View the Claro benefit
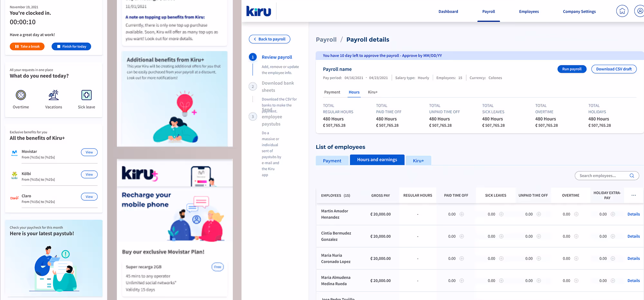This screenshot has width=644, height=300. 89,196
